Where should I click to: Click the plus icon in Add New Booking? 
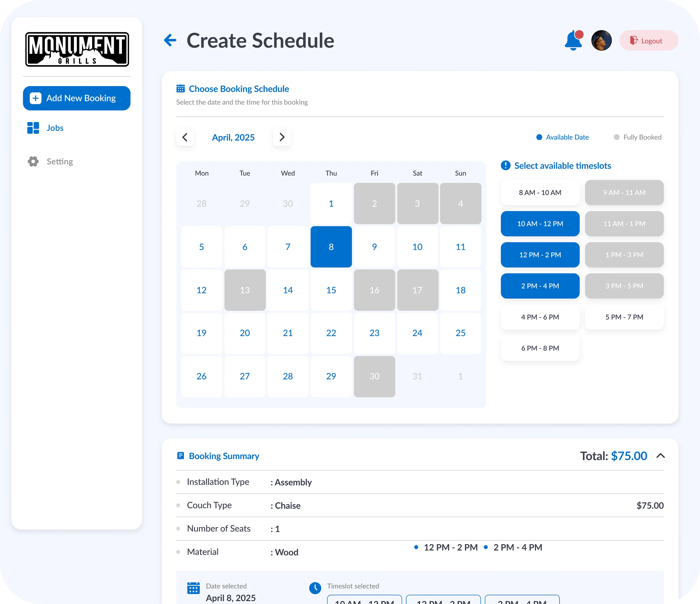coord(35,98)
